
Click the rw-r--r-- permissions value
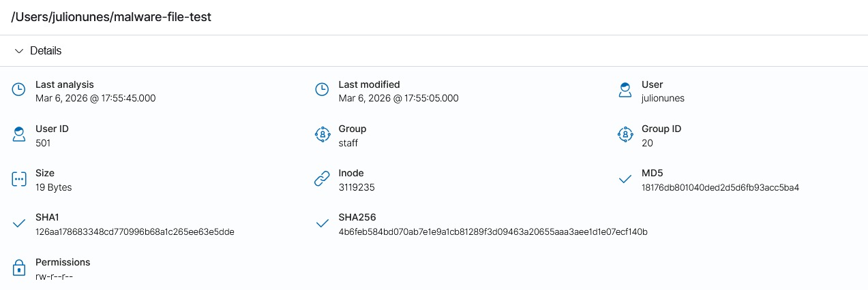click(x=54, y=276)
